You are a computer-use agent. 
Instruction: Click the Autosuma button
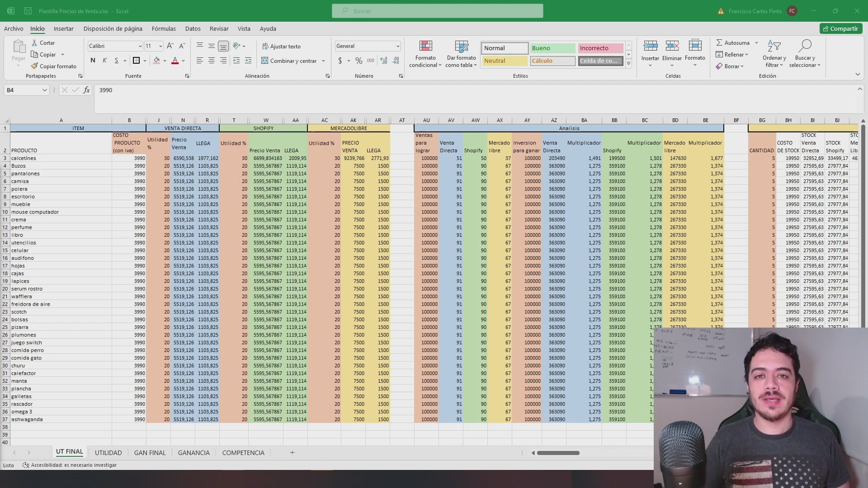[x=733, y=43]
